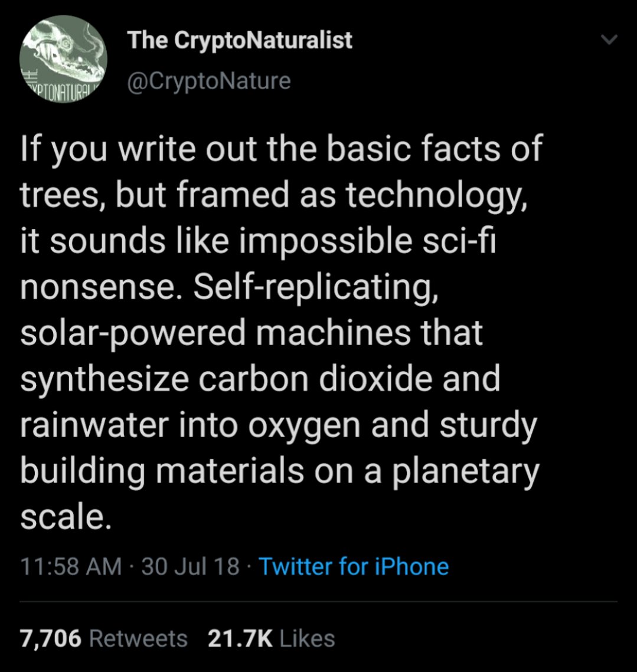The image size is (637, 672).
Task: Open The CryptoNaturalist profile avatar
Action: tap(64, 59)
